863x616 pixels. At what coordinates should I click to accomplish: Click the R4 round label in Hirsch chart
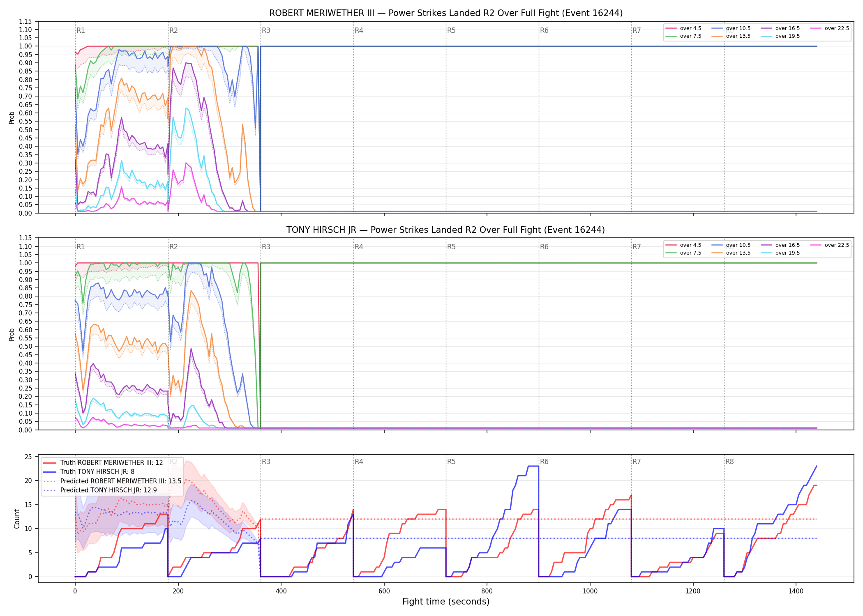[359, 247]
